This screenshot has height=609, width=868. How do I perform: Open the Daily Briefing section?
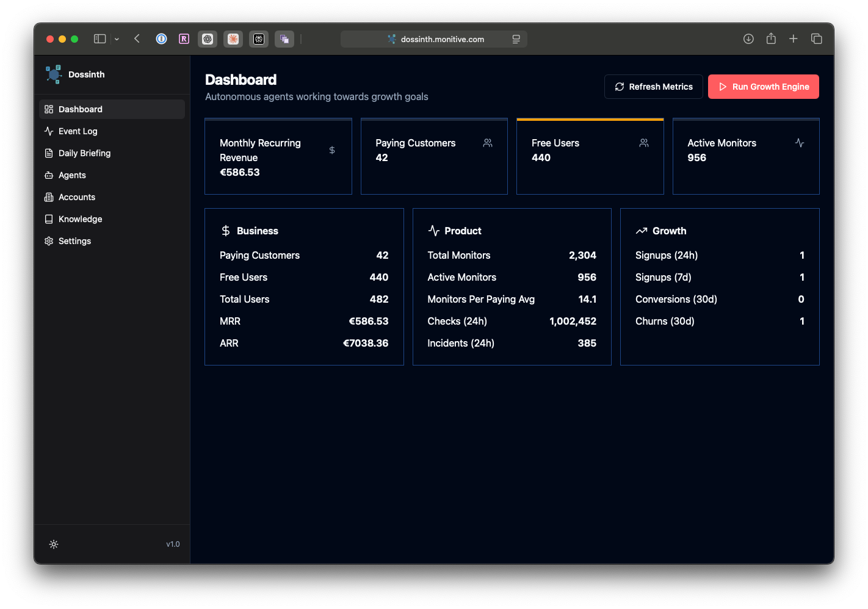84,153
